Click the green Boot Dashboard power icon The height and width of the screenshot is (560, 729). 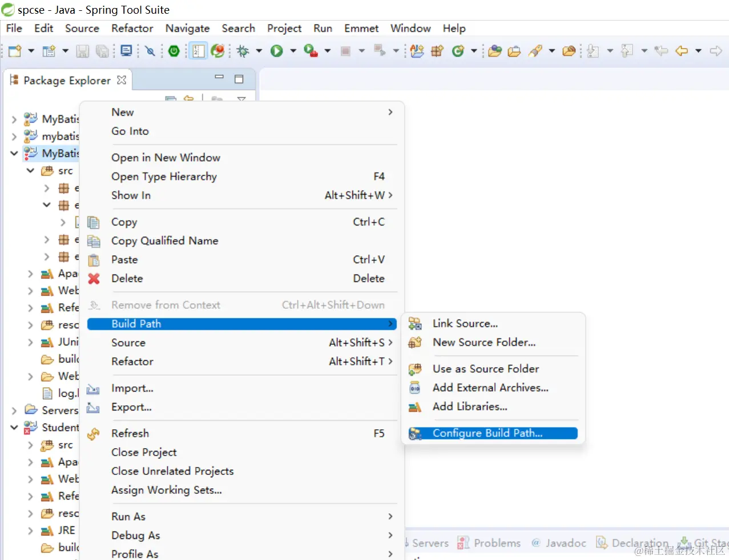pyautogui.click(x=174, y=51)
